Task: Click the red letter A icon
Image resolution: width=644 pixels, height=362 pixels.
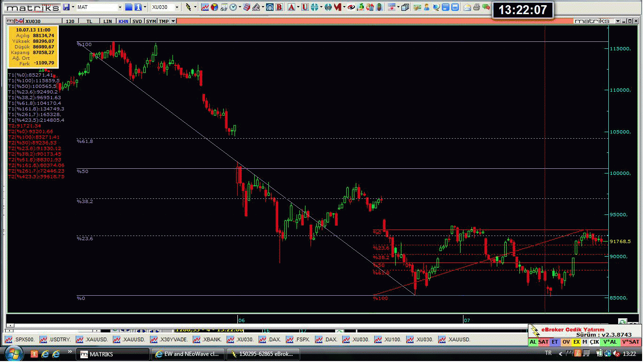Action: pyautogui.click(x=291, y=7)
